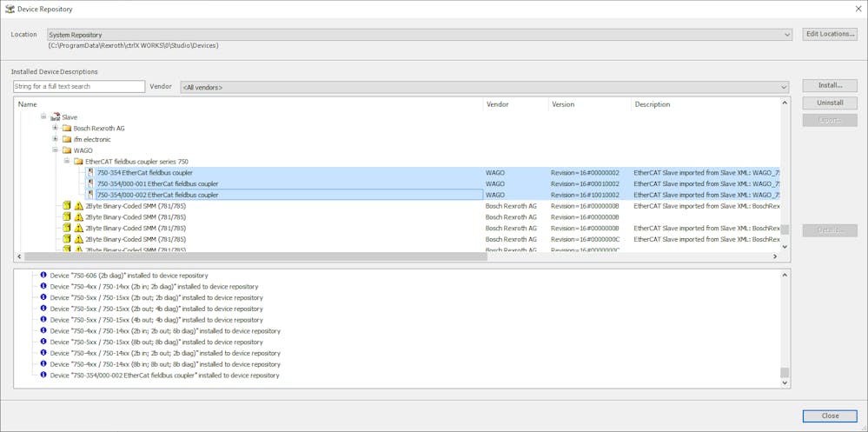Click the greyed Export... button

[830, 120]
